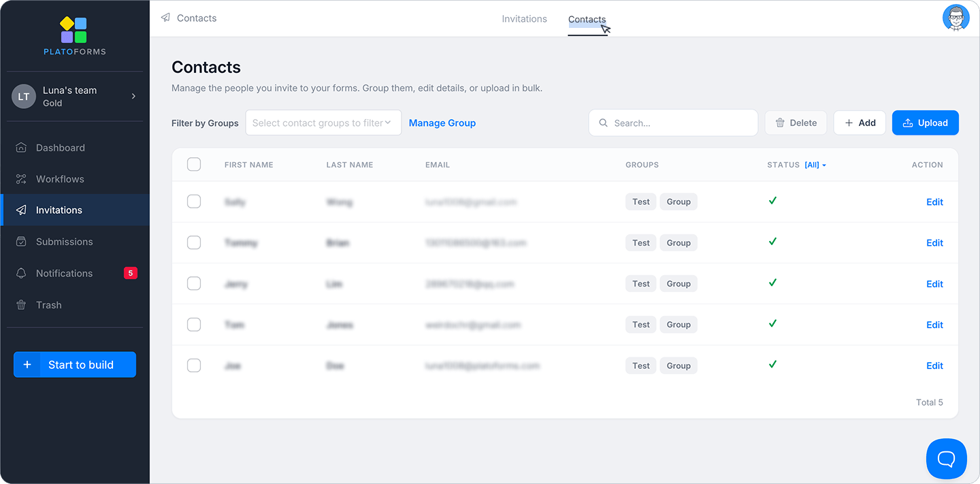Open Dashboard from the sidebar

point(75,148)
